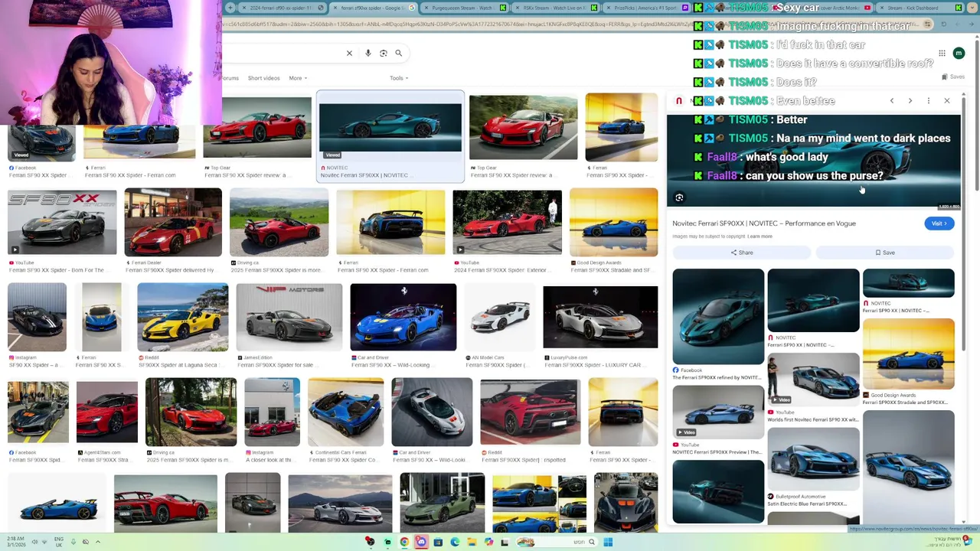Open ENG UK language switcher
This screenshot has height=551, width=980.
59,542
